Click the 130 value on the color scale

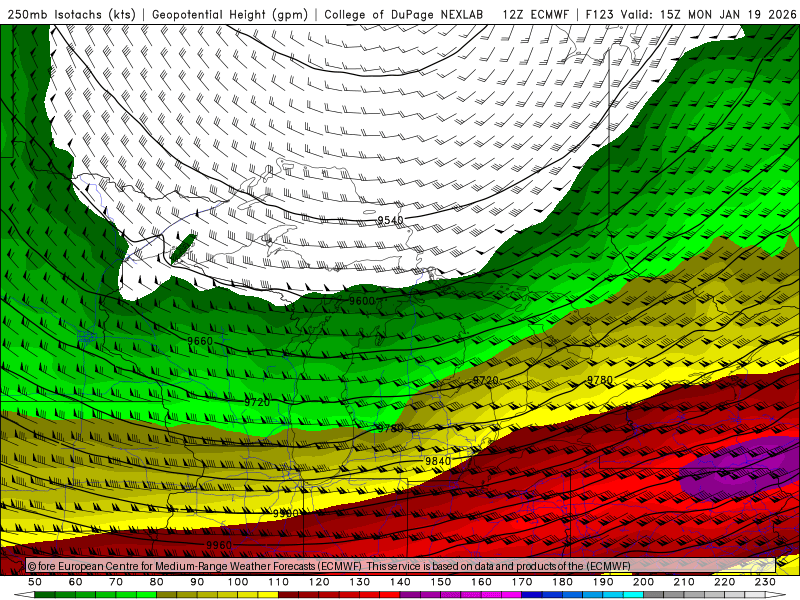coord(360,582)
